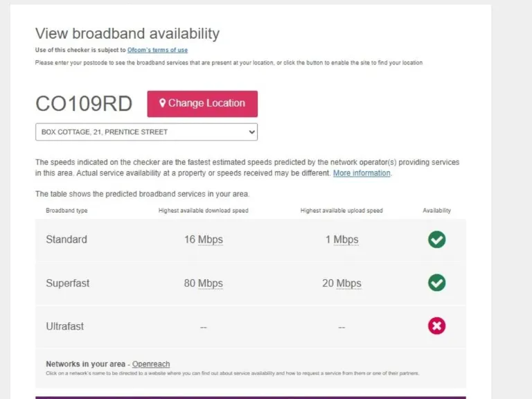532x399 pixels.
Task: Open the Openreach network link
Action: [151, 364]
